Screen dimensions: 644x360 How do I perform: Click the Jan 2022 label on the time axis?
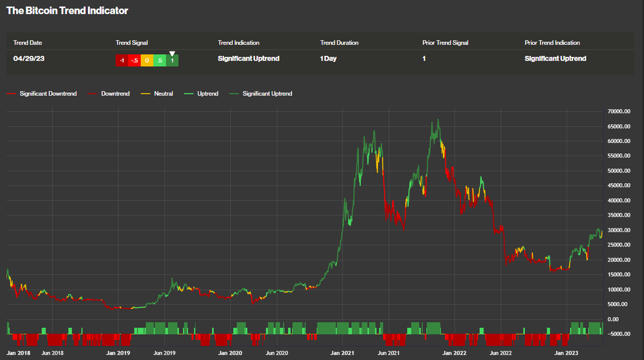tap(455, 353)
